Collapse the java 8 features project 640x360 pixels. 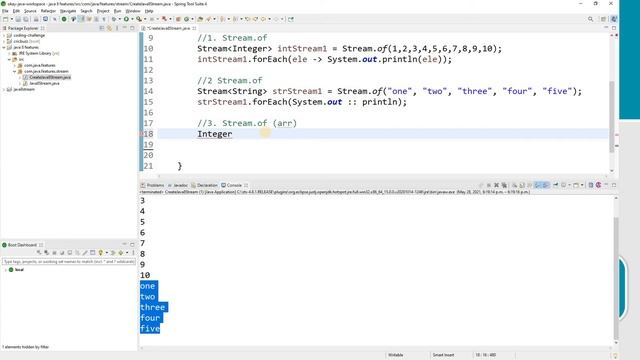coord(4,47)
